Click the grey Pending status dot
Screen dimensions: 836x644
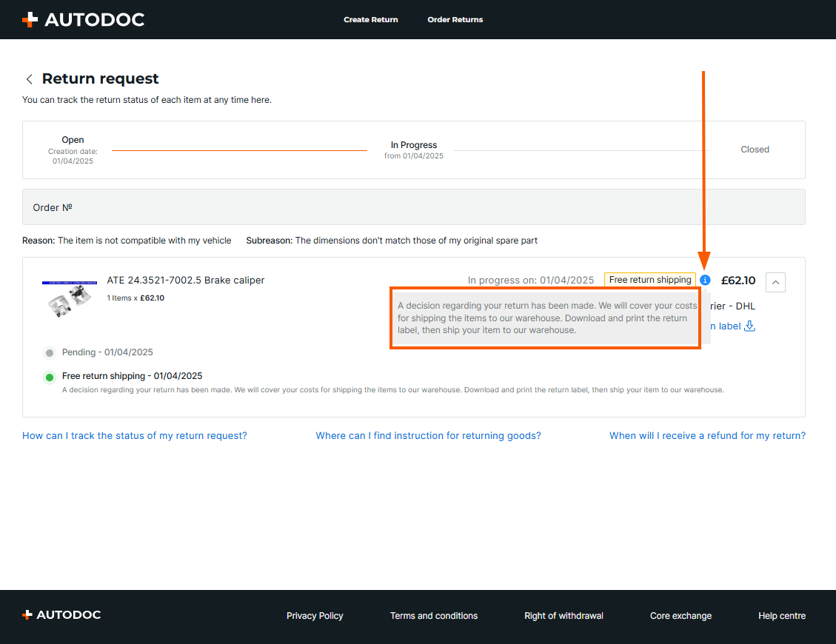coord(50,353)
